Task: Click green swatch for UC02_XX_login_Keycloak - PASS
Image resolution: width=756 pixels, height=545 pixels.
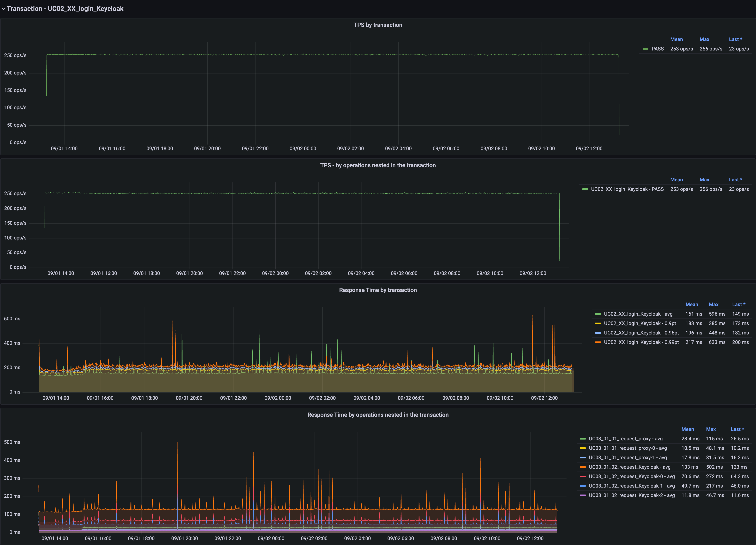Action: tap(585, 189)
